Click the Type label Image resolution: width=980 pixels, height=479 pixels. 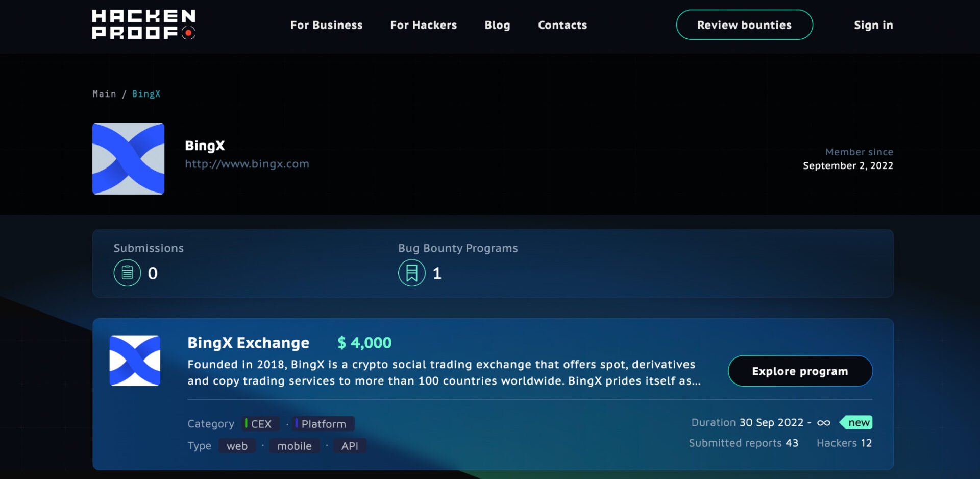(x=199, y=446)
